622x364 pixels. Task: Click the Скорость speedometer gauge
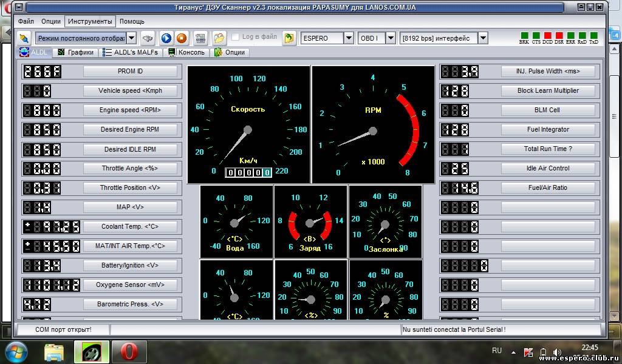(x=248, y=125)
